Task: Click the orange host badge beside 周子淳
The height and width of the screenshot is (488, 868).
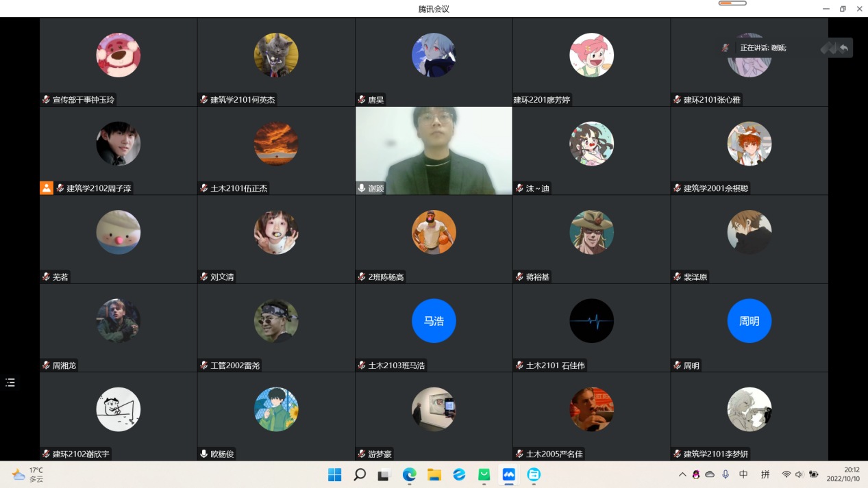Action: (47, 188)
